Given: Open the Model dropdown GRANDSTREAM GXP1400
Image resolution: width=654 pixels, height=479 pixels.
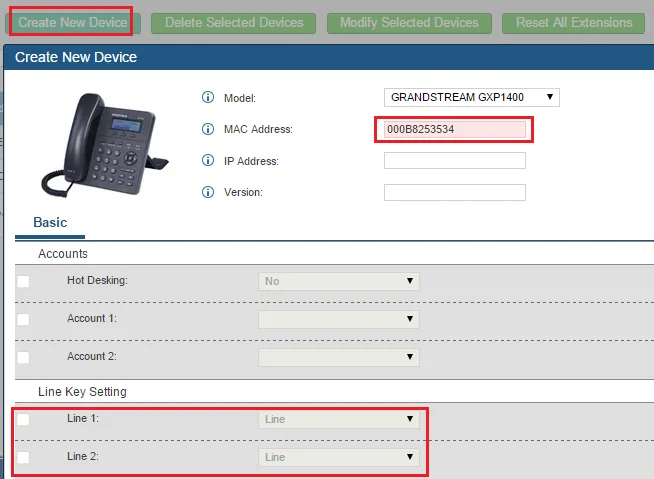Looking at the screenshot, I should [471, 98].
